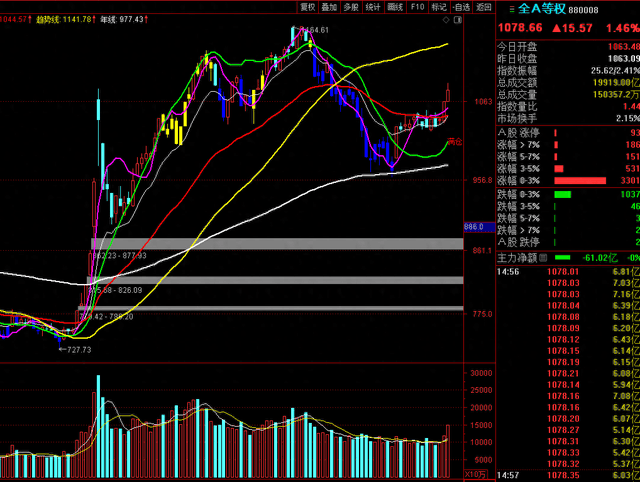This screenshot has width=640, height=482.
Task: Click the 14:57 tick timestamp
Action: tap(508, 475)
